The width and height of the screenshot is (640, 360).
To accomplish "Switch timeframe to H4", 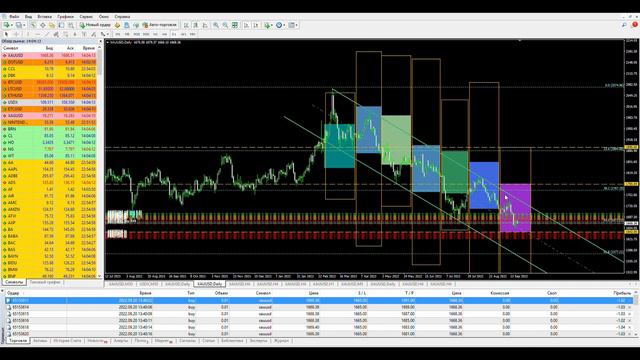I will click(x=164, y=34).
